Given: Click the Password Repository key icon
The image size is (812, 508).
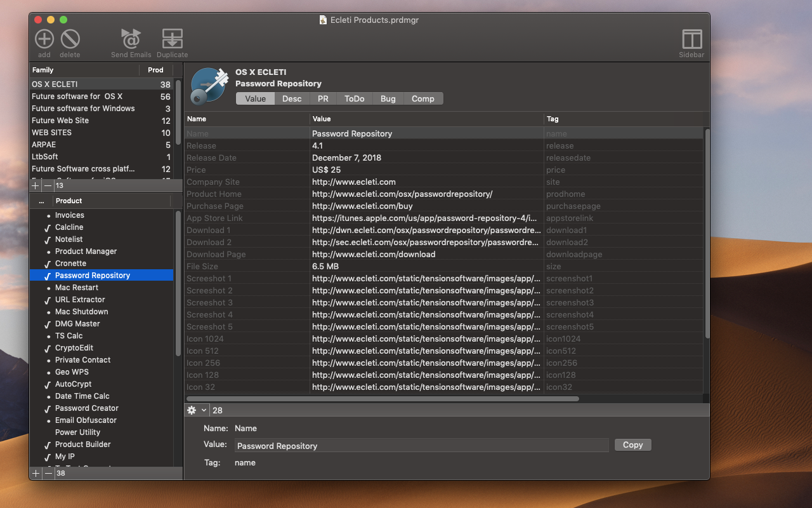Looking at the screenshot, I should (209, 86).
